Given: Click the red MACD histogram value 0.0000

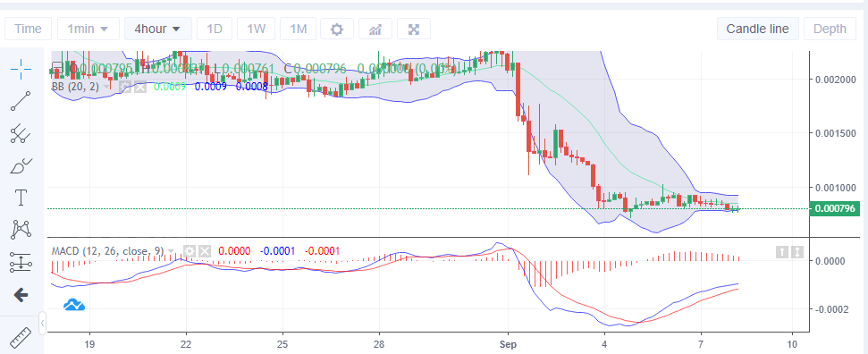Looking at the screenshot, I should [x=235, y=251].
